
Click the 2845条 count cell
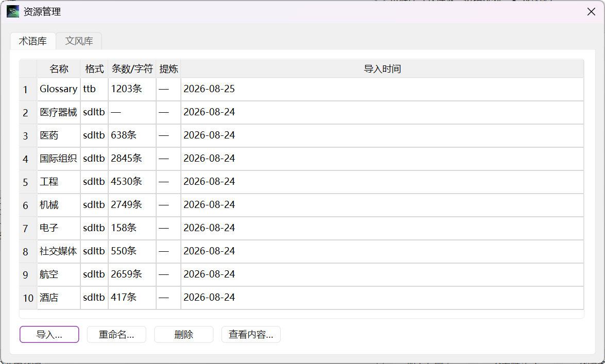click(132, 159)
